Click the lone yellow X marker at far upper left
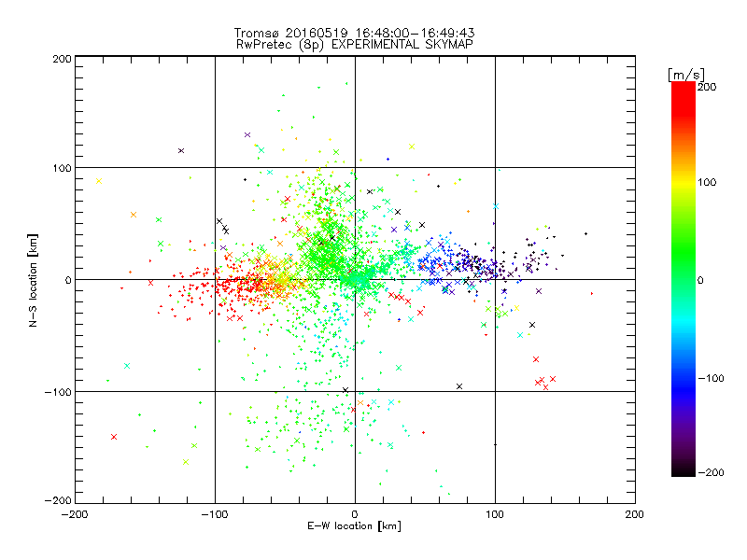Viewport: 747px width, 560px height. [x=99, y=181]
